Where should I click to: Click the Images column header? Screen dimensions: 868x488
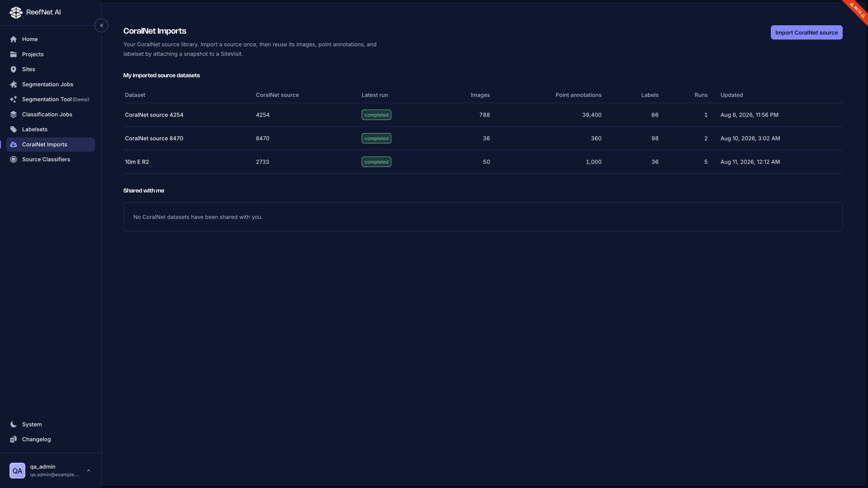coord(480,95)
